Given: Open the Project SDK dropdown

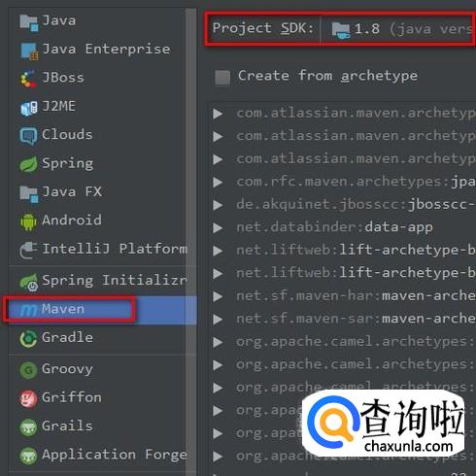Looking at the screenshot, I should tap(398, 29).
